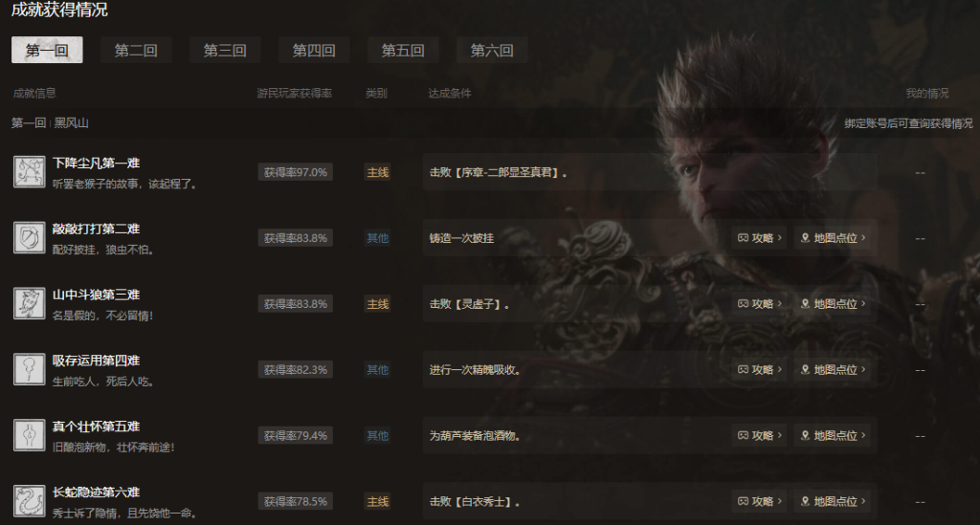Click the 长蛇隐迹第六难 snake icon
Viewport: 980px width, 525px height.
(x=30, y=501)
